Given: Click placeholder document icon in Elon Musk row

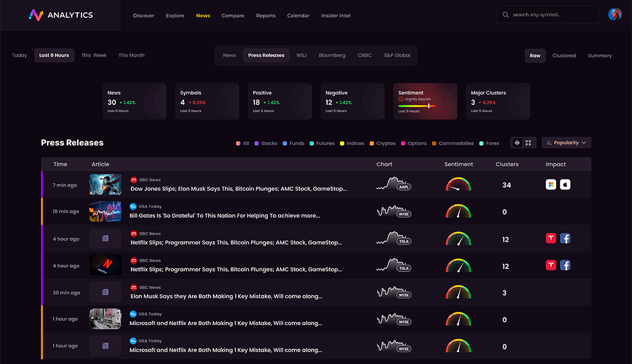Looking at the screenshot, I should [x=105, y=292].
